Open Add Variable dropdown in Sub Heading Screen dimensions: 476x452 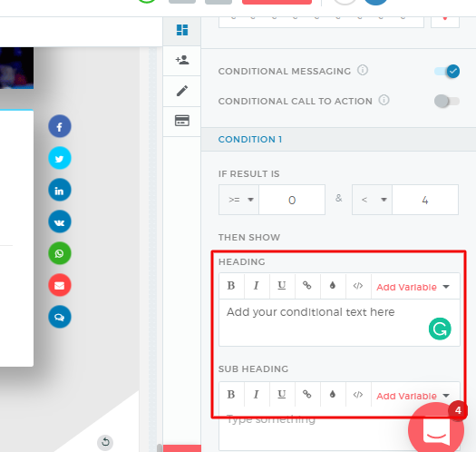coord(413,396)
